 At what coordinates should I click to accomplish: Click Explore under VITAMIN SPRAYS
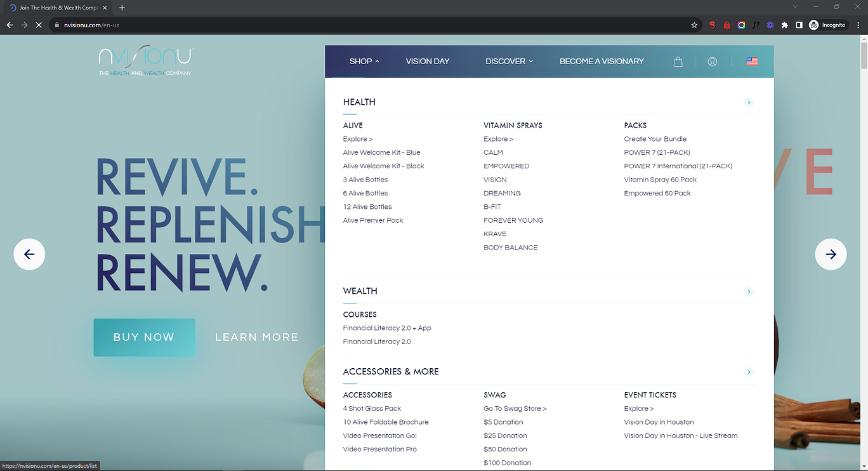[x=498, y=139]
